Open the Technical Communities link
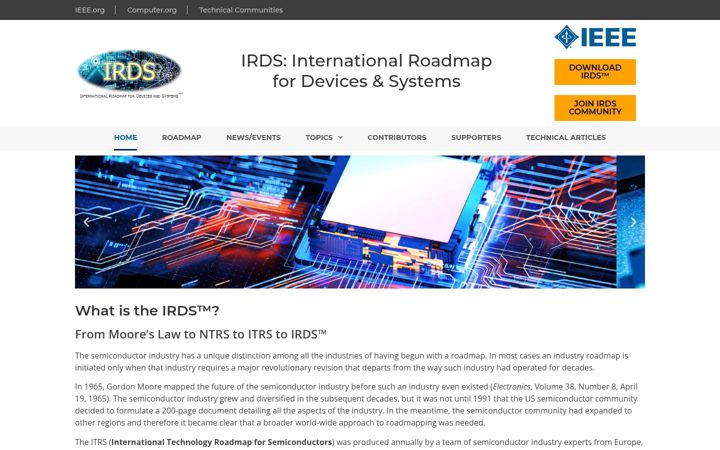Viewport: 720px width, 450px height. coord(241,10)
